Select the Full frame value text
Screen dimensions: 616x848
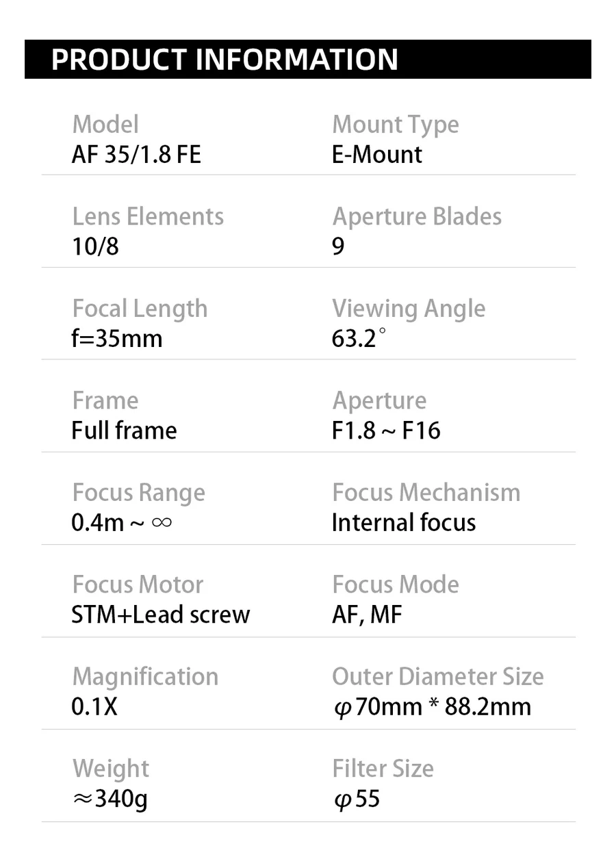pos(124,431)
